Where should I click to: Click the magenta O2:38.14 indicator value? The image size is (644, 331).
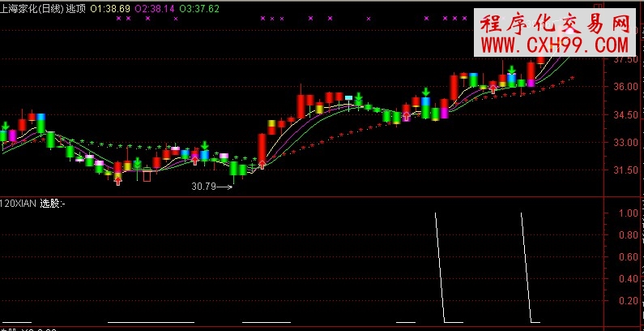pyautogui.click(x=154, y=6)
